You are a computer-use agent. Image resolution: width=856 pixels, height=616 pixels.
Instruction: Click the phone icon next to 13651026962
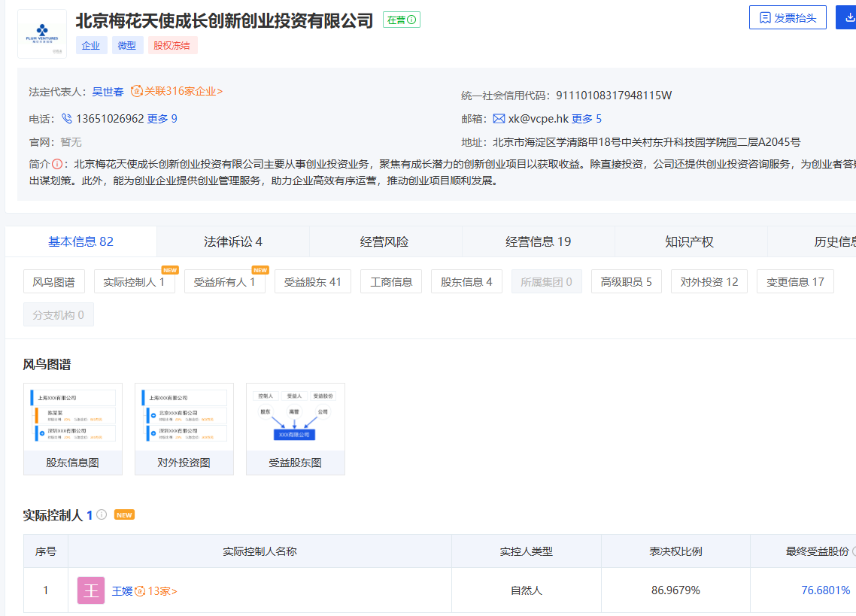[67, 119]
